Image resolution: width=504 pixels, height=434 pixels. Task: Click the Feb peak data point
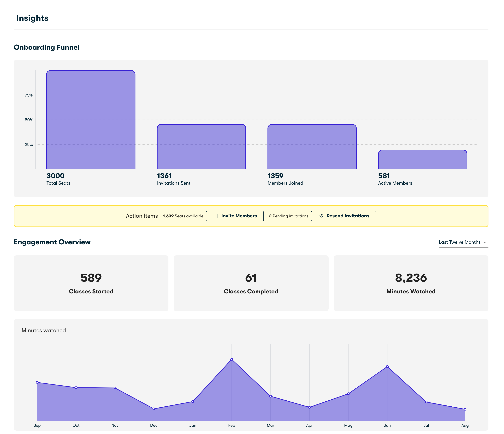pyautogui.click(x=231, y=359)
